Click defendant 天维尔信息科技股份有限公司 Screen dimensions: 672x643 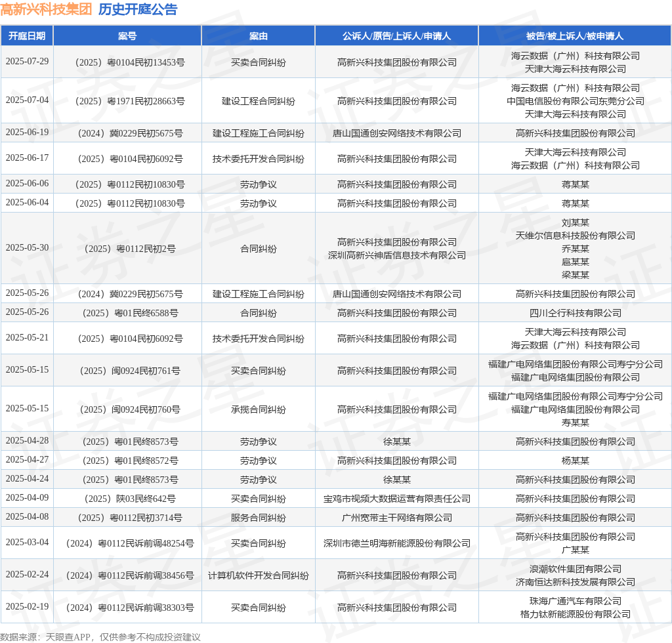click(575, 236)
